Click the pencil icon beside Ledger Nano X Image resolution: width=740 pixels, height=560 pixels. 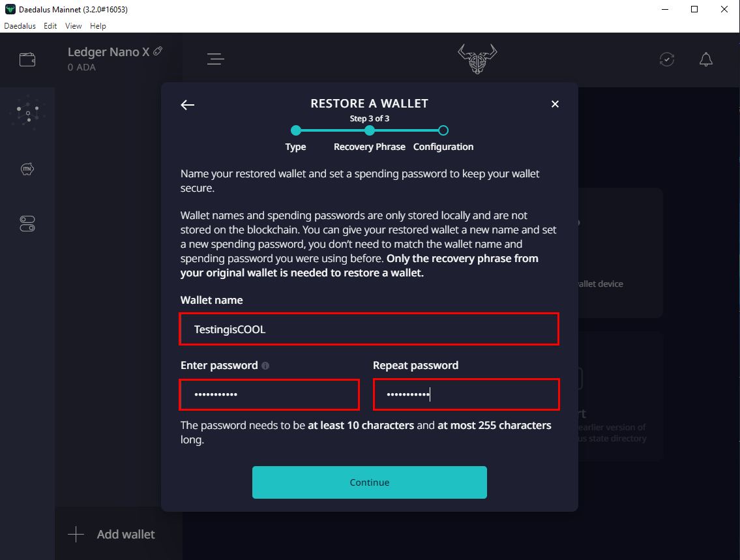click(x=158, y=51)
